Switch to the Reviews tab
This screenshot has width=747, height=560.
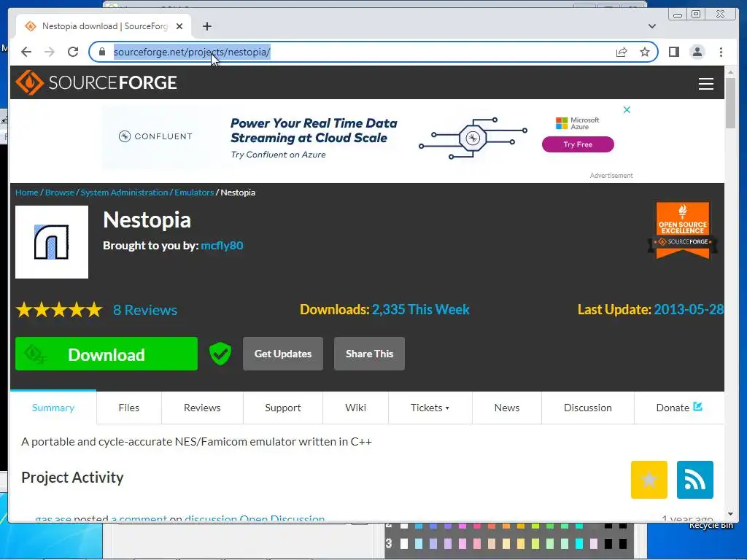[202, 408]
